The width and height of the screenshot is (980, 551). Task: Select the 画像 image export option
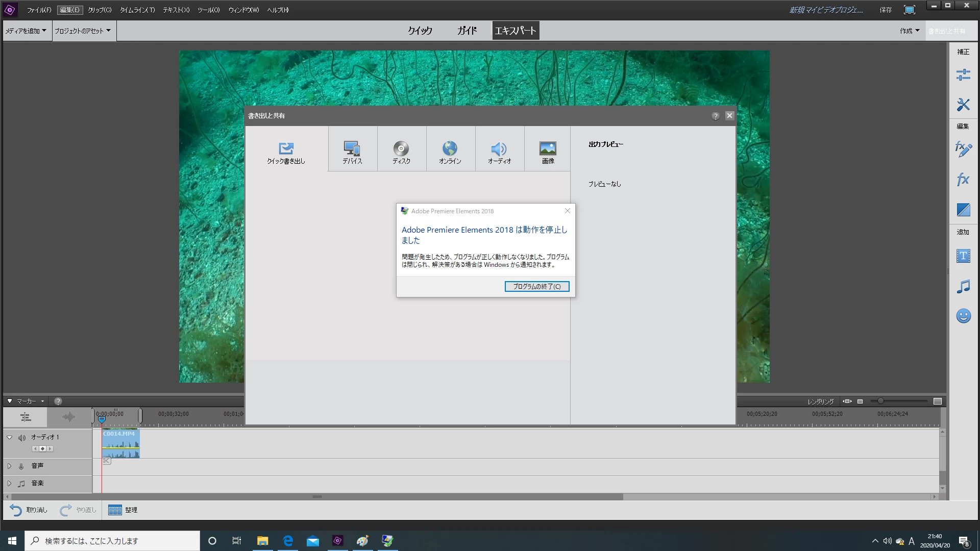(x=548, y=152)
